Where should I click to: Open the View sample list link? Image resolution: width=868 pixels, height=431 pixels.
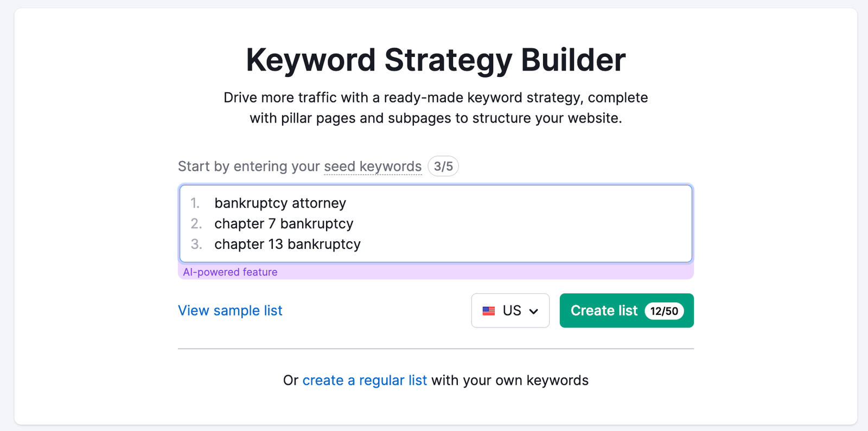[x=230, y=311]
